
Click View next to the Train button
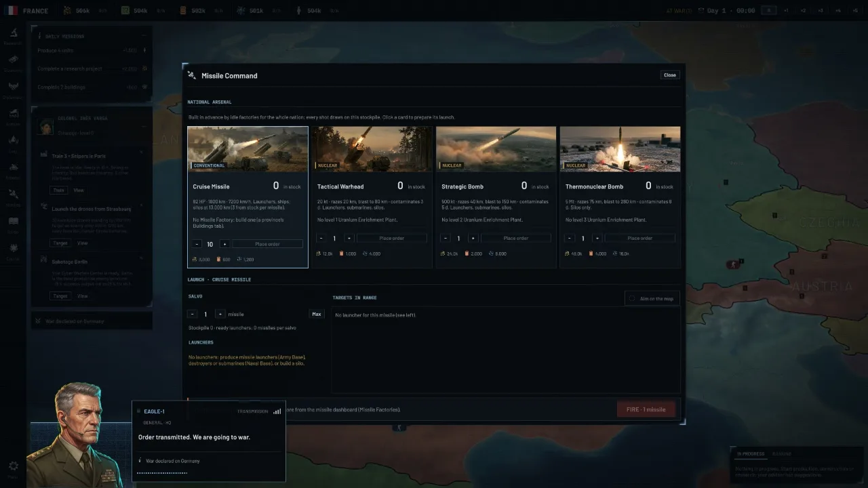(79, 190)
